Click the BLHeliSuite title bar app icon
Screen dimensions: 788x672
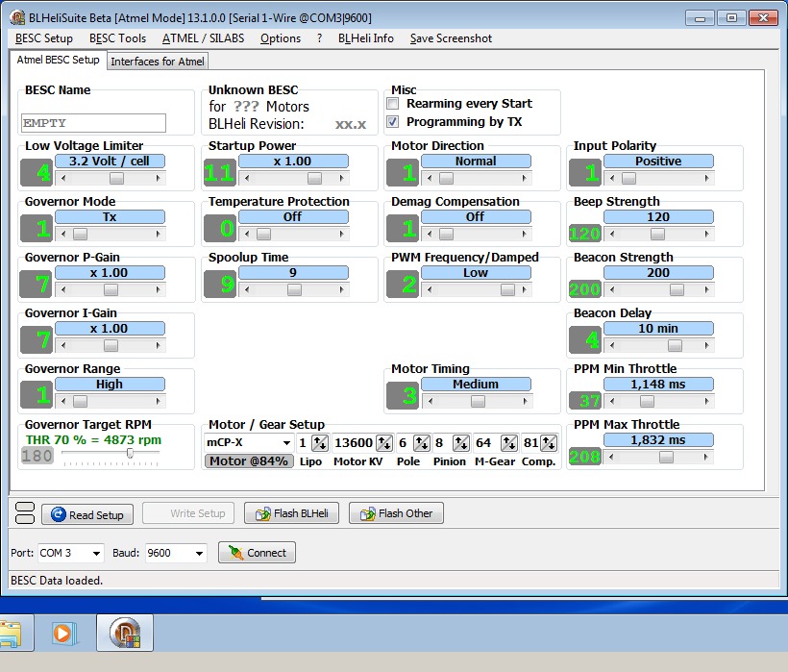[x=17, y=17]
